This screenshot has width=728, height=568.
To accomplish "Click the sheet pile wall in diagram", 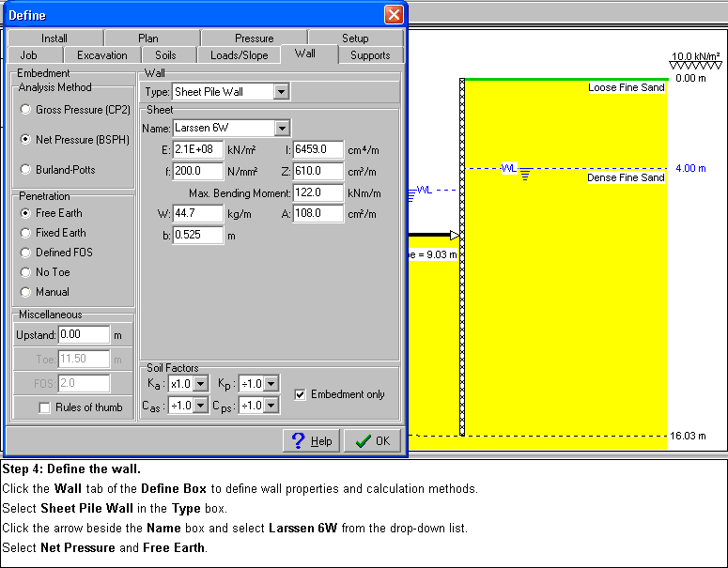I will (x=462, y=258).
